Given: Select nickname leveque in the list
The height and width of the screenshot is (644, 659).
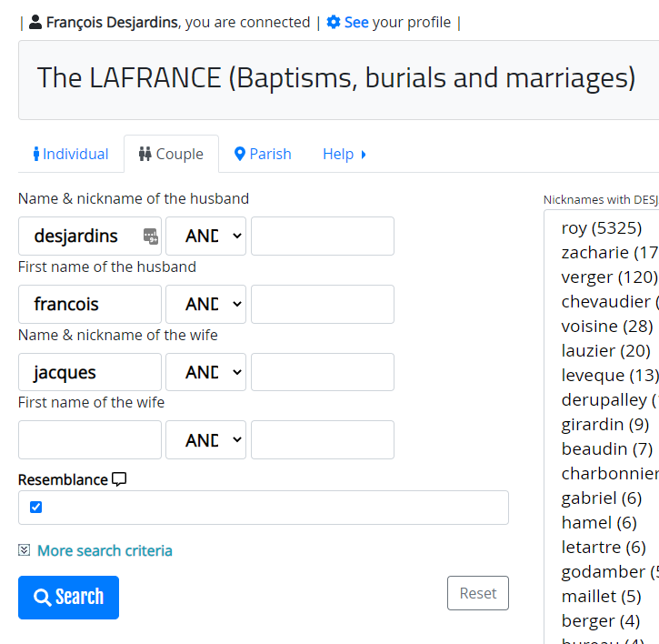Looking at the screenshot, I should tap(609, 375).
